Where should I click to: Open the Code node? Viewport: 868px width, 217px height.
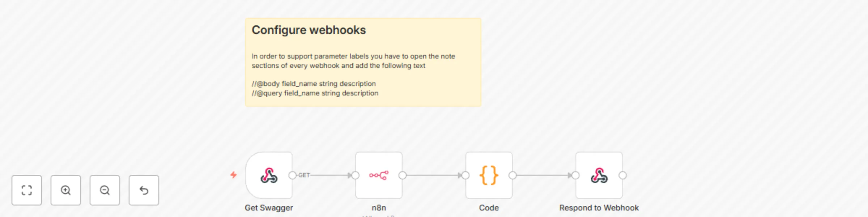click(489, 175)
